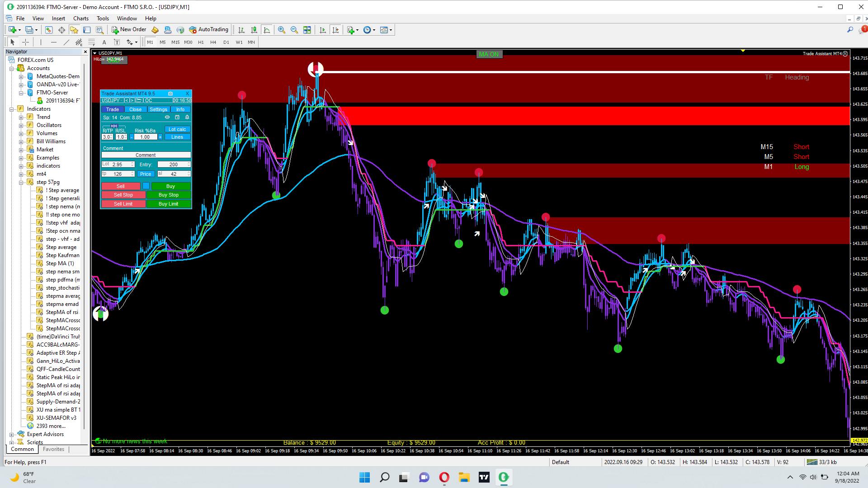Open the Charts menu
This screenshot has height=488, width=868.
point(81,19)
